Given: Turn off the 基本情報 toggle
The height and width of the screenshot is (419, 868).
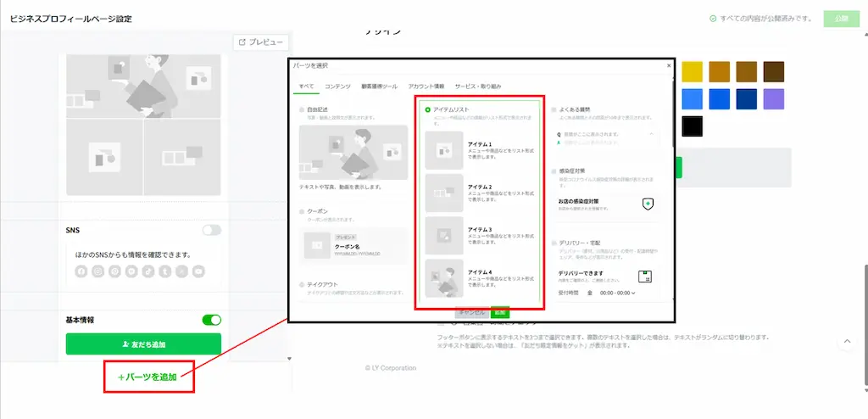Looking at the screenshot, I should coord(211,320).
